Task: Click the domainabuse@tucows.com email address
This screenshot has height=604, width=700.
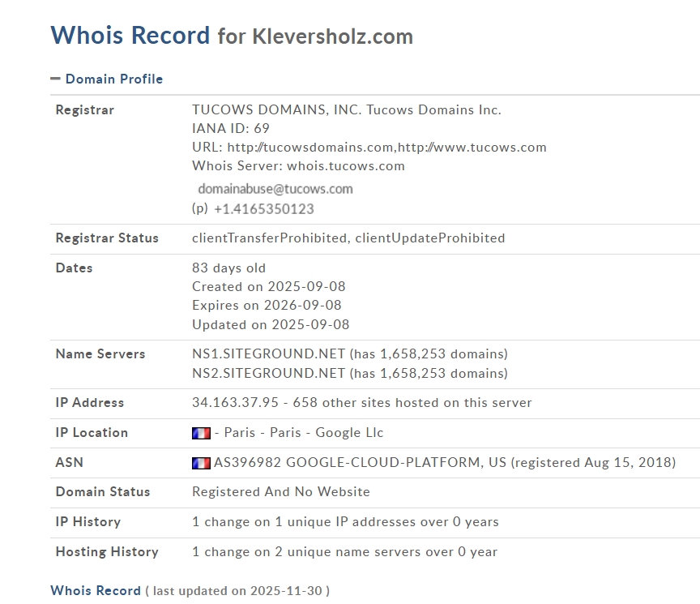Action: pyautogui.click(x=275, y=189)
